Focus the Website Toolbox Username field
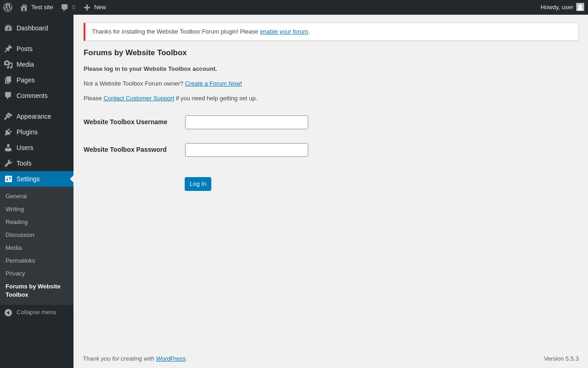The image size is (588, 368). (x=247, y=122)
